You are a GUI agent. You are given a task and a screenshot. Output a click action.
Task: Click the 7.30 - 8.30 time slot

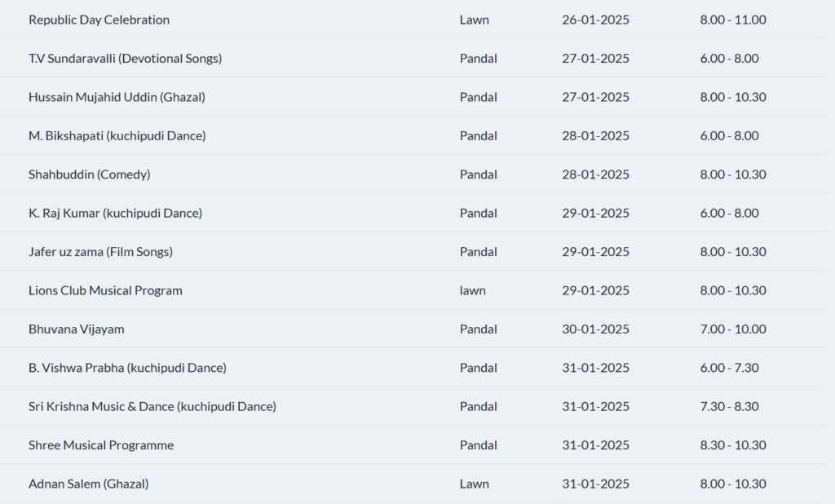[x=729, y=406]
